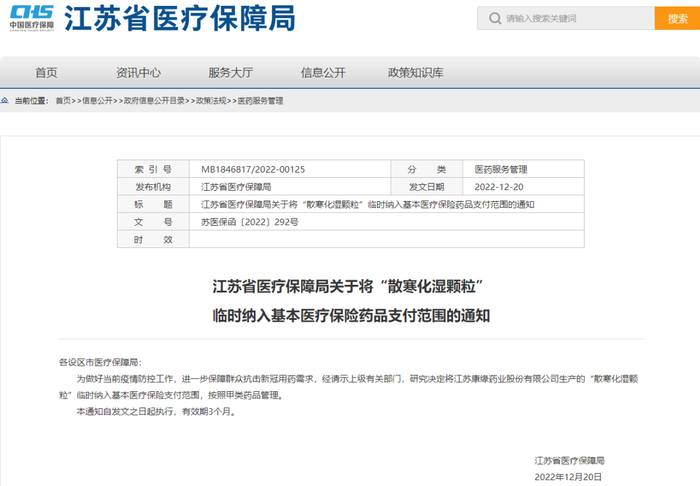
Task: Open the 政策知识库 navigation tab
Action: pos(415,72)
